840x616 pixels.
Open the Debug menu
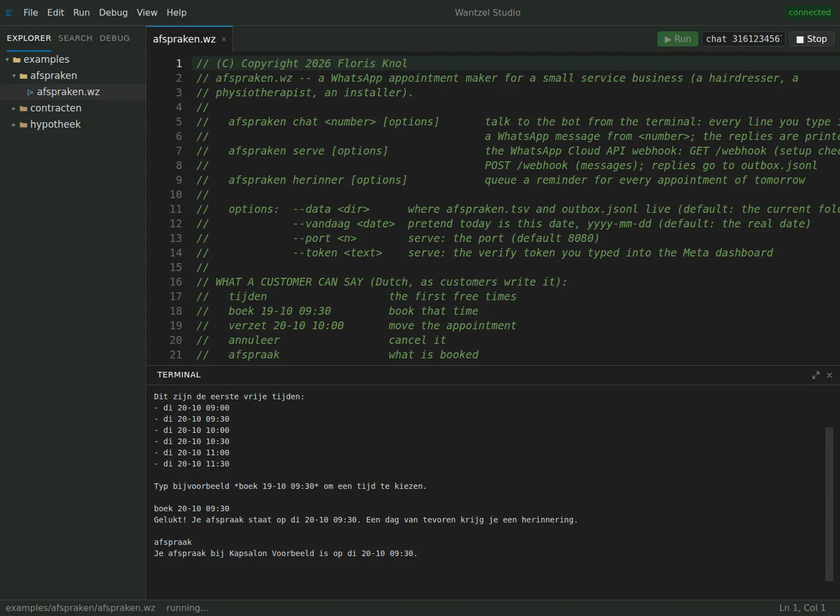click(x=113, y=12)
